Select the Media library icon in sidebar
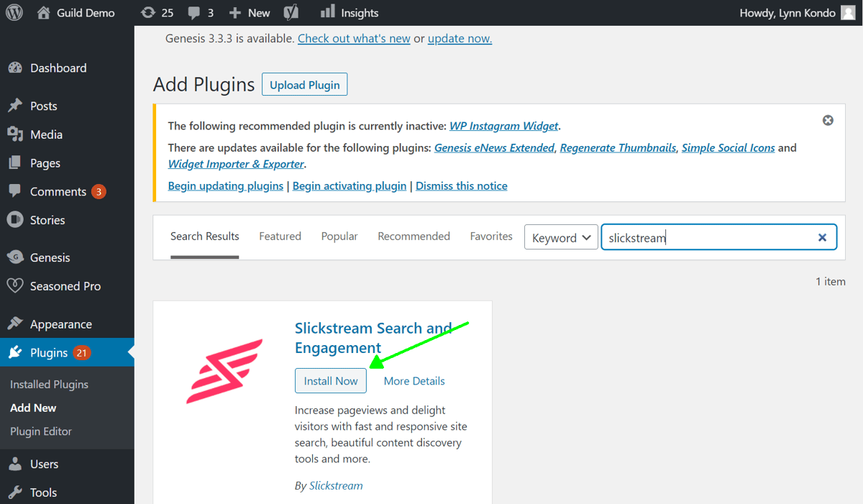Screen dimensions: 863x504 (x=16, y=134)
